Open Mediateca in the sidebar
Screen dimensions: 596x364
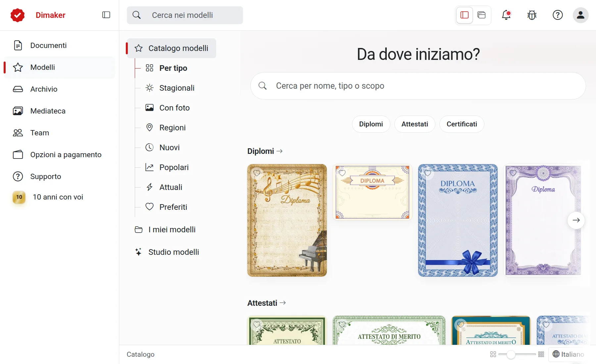pos(59,111)
